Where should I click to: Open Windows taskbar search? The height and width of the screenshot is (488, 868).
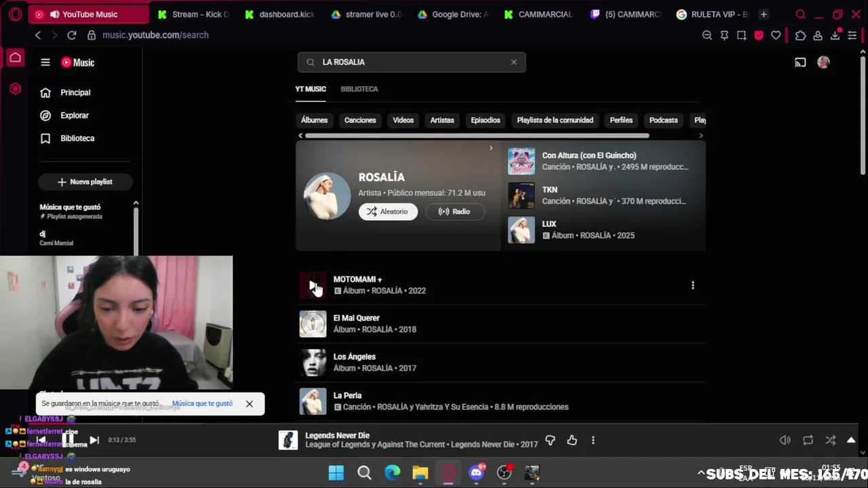tap(364, 472)
